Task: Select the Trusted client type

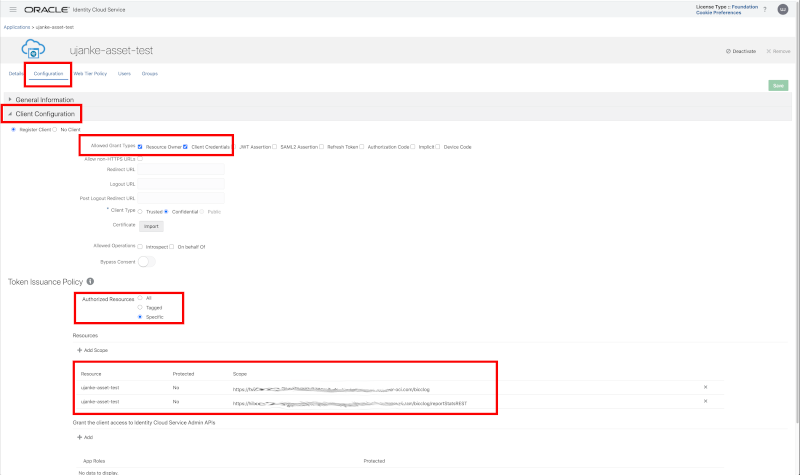Action: (x=140, y=211)
